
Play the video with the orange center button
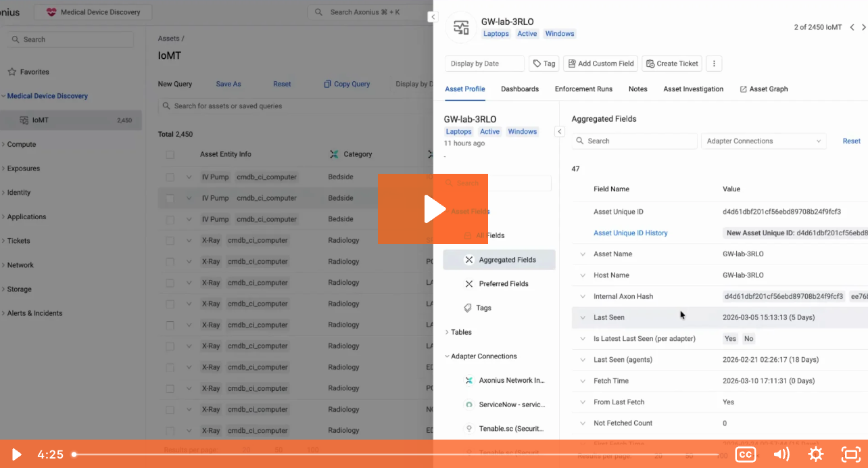pyautogui.click(x=433, y=209)
